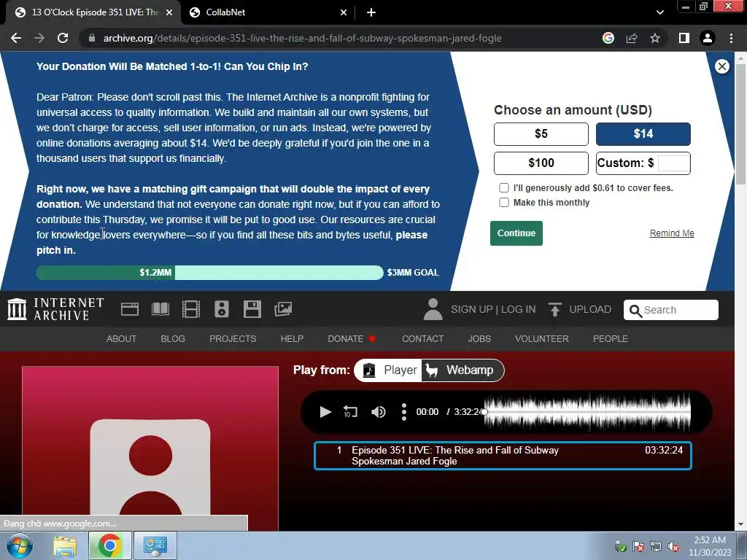Open the Video film-strip icon
The image size is (747, 560).
pos(191,309)
